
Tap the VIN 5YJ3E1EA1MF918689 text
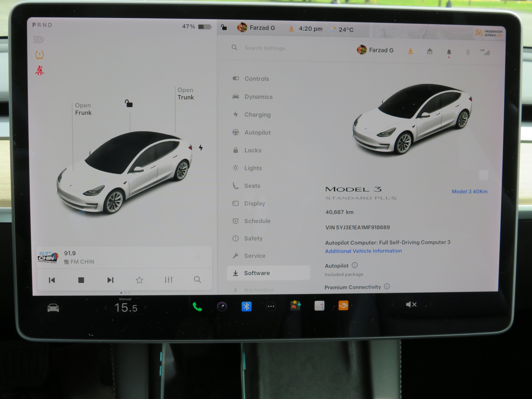[357, 227]
